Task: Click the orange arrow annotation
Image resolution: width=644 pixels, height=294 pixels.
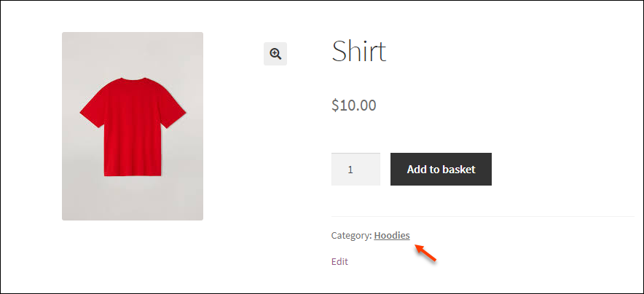Action: pyautogui.click(x=425, y=253)
